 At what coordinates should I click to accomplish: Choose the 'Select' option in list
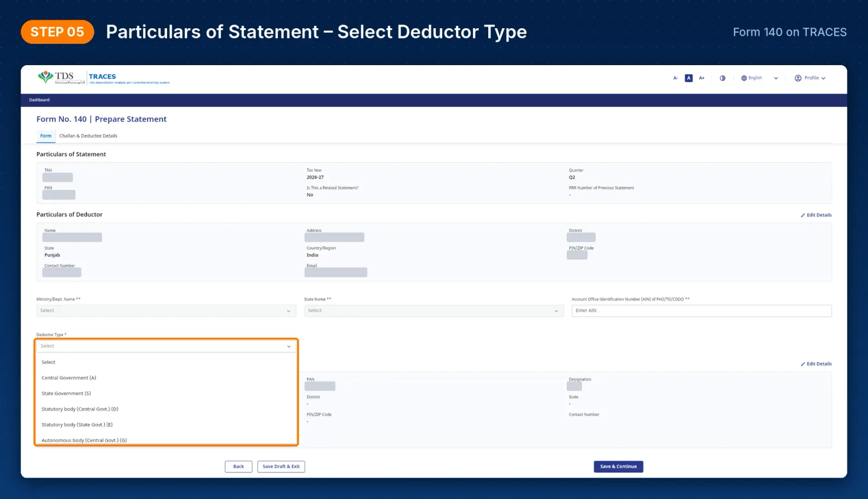coord(166,362)
